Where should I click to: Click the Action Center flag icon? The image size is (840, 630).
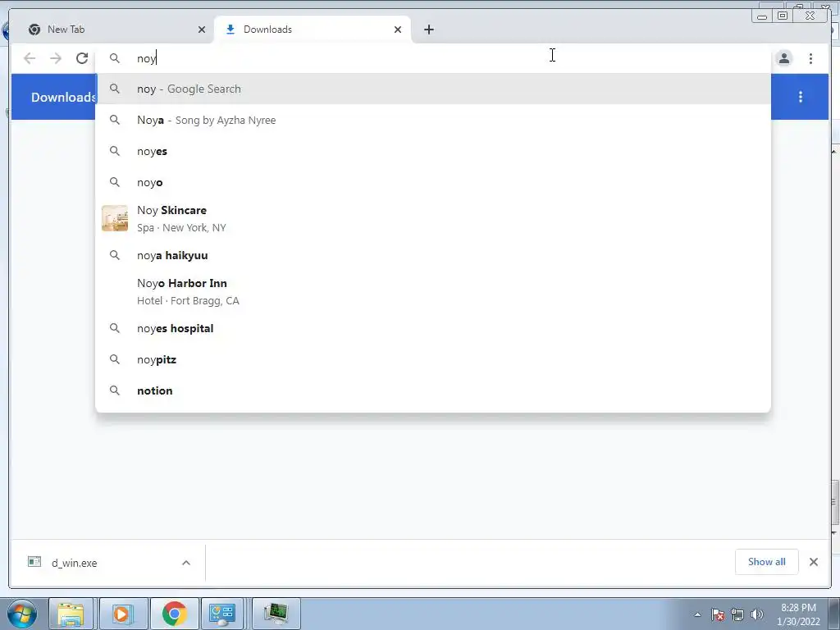(x=718, y=614)
